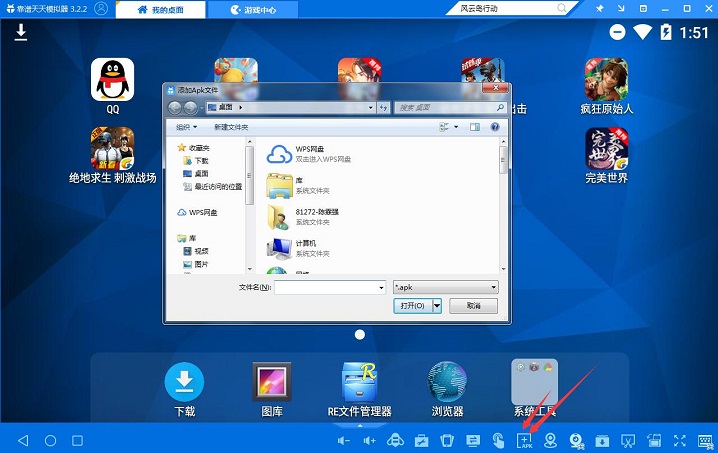This screenshot has width=718, height=453.
Task: Click the download folder icon in bottom toolbar
Action: point(602,441)
